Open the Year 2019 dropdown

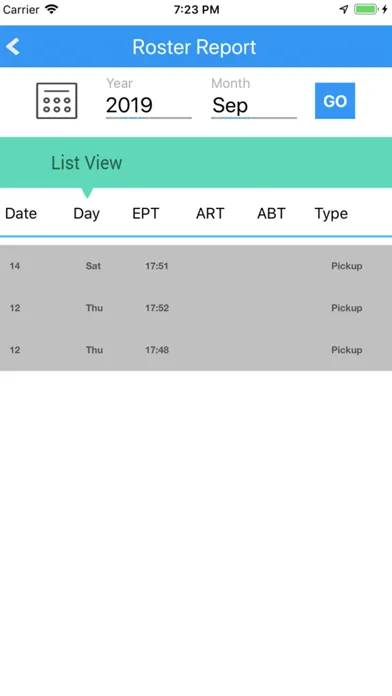[149, 105]
